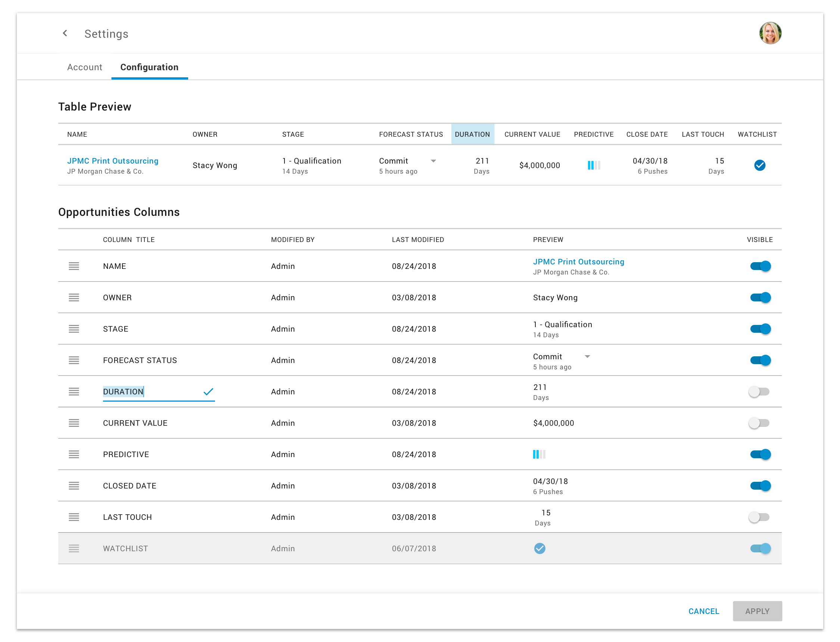Confirm DURATION title edit with checkmark
This screenshot has height=642, width=840.
208,391
